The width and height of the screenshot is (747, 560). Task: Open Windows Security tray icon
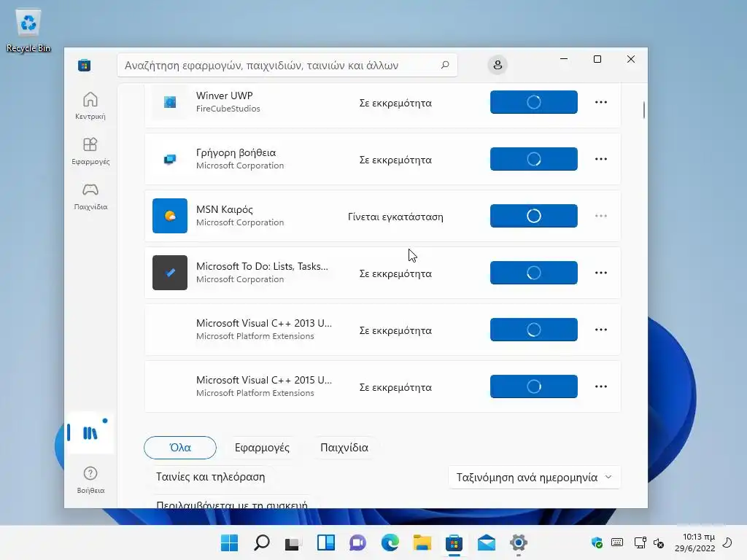(597, 542)
